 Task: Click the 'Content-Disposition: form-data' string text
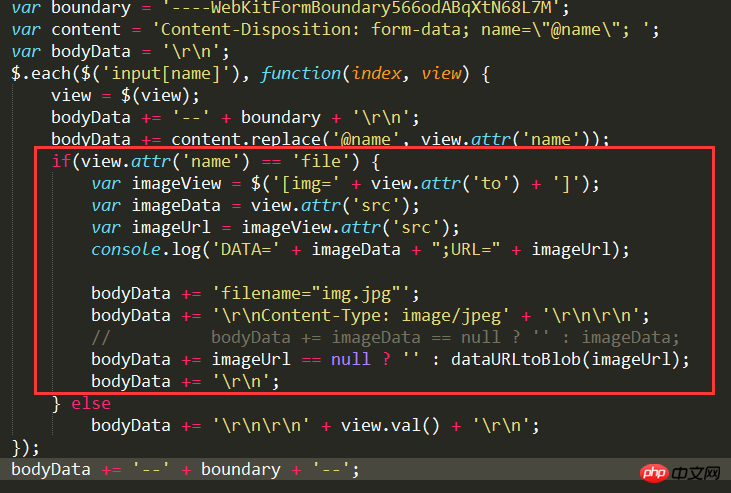310,29
